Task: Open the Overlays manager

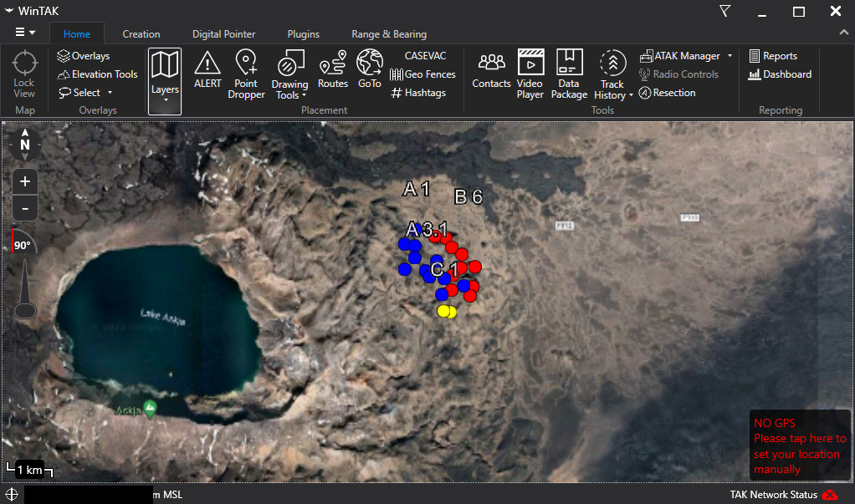Action: pos(84,55)
